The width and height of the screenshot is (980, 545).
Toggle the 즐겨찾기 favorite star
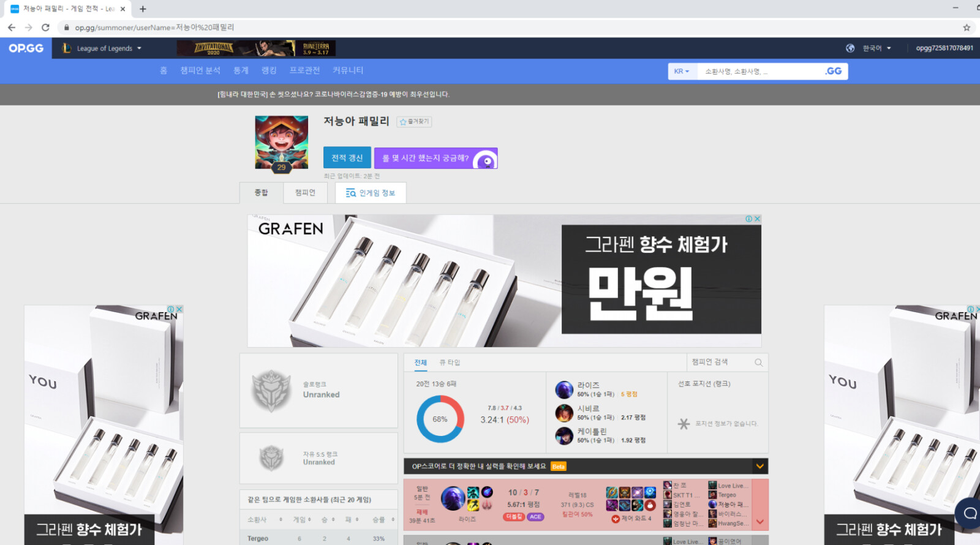pos(414,122)
